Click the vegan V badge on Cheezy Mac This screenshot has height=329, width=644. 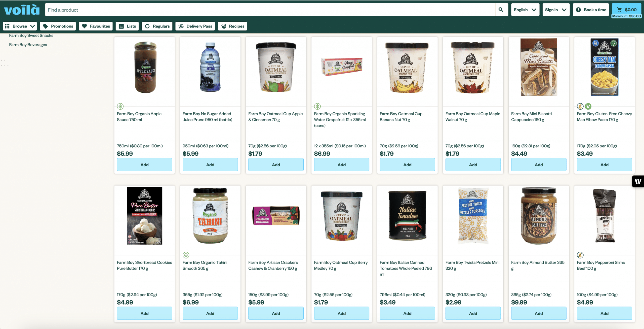tap(588, 106)
